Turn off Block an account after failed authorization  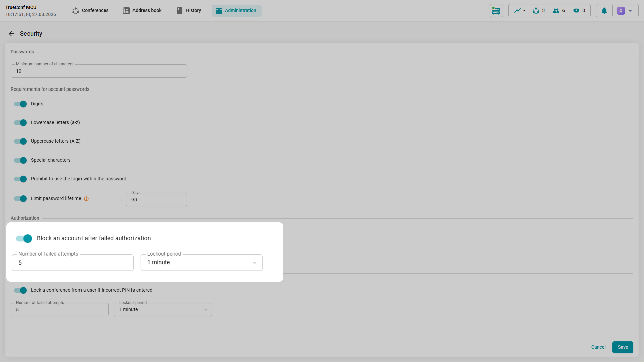[24, 238]
